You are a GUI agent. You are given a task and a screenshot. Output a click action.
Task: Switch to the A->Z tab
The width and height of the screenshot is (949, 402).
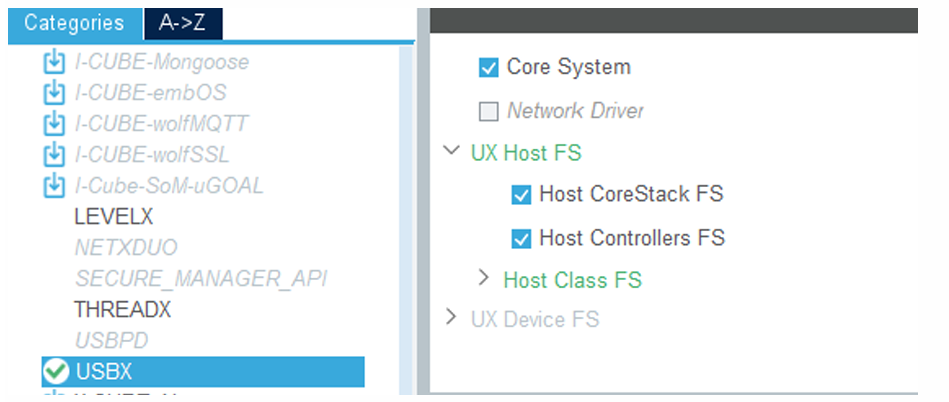[183, 23]
